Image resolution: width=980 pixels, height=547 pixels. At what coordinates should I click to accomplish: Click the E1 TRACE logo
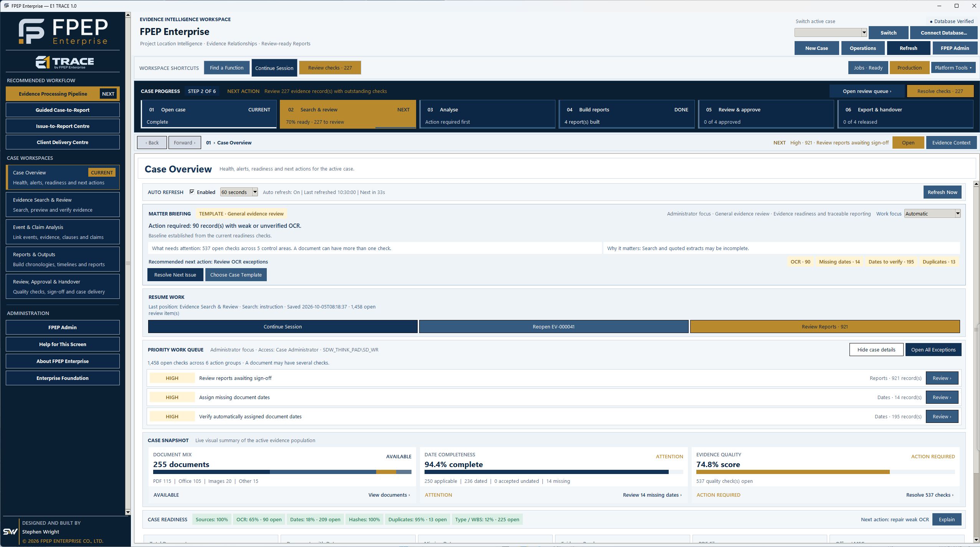64,62
